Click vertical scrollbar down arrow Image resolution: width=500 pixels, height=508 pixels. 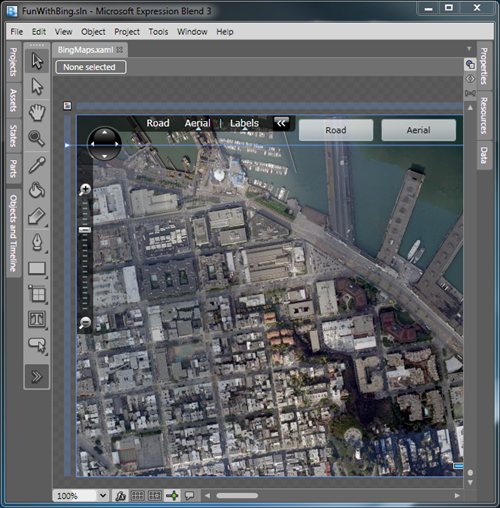click(x=470, y=482)
